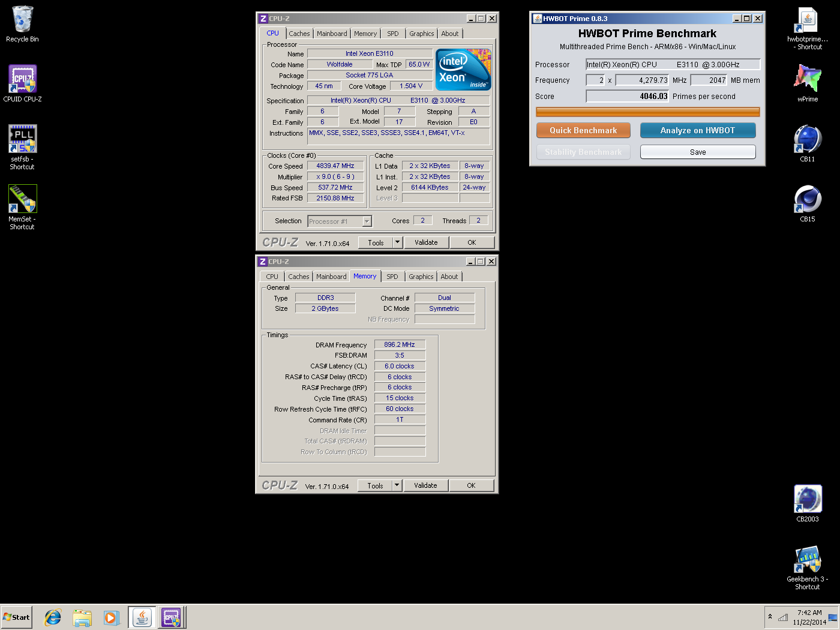Expand the Processor #1 selection dropdown
The height and width of the screenshot is (630, 840).
(367, 221)
